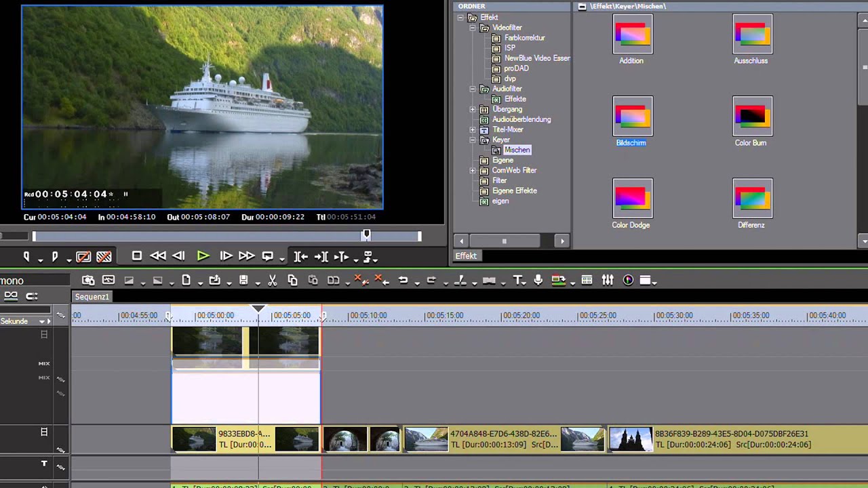The width and height of the screenshot is (868, 488).
Task: Collapse the Effekt root folder
Action: (x=461, y=18)
